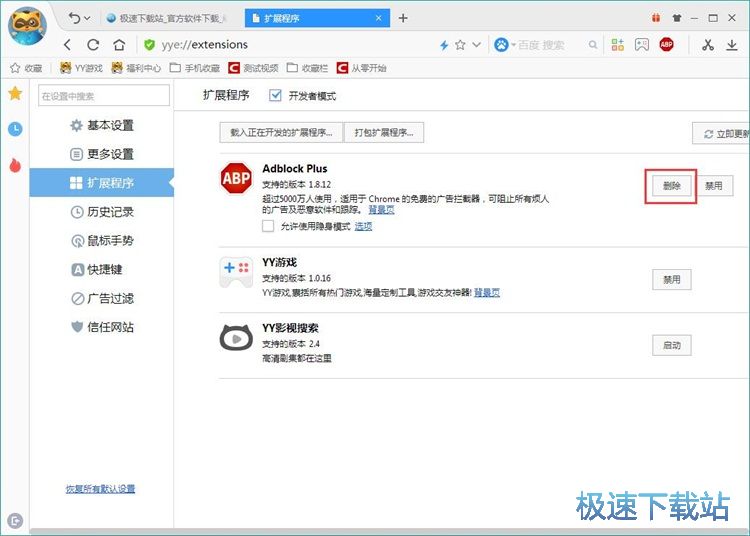Click the scissors capture tool icon
The width and height of the screenshot is (750, 536).
pos(708,45)
